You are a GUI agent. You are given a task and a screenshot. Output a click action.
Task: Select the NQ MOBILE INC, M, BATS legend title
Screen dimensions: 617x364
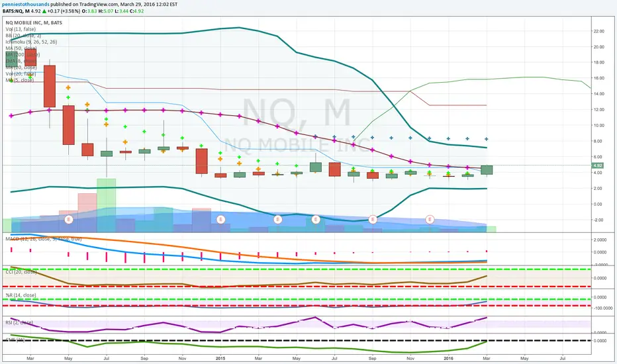(34, 23)
